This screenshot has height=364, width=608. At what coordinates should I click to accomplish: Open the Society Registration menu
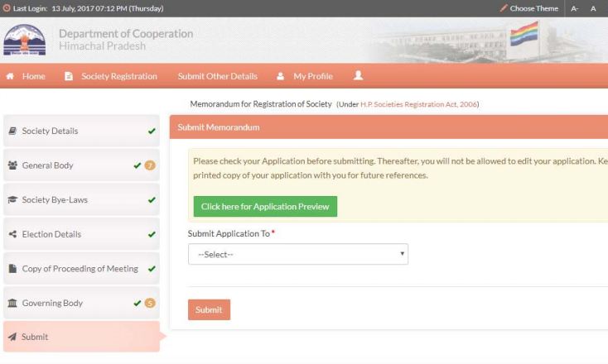coord(119,76)
